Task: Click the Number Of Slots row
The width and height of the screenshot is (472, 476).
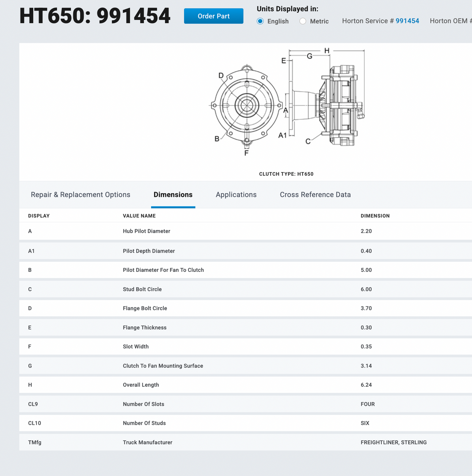Action: [x=143, y=404]
